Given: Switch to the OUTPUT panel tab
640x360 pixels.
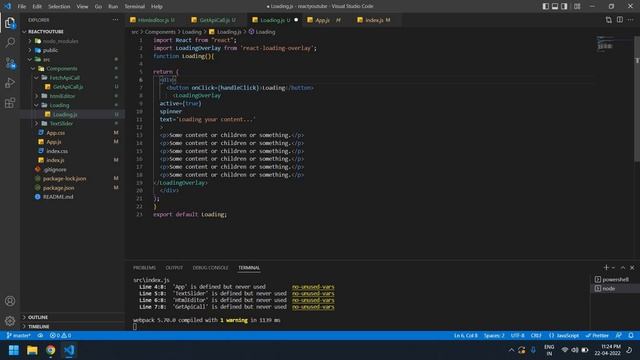Looking at the screenshot, I should click(174, 267).
